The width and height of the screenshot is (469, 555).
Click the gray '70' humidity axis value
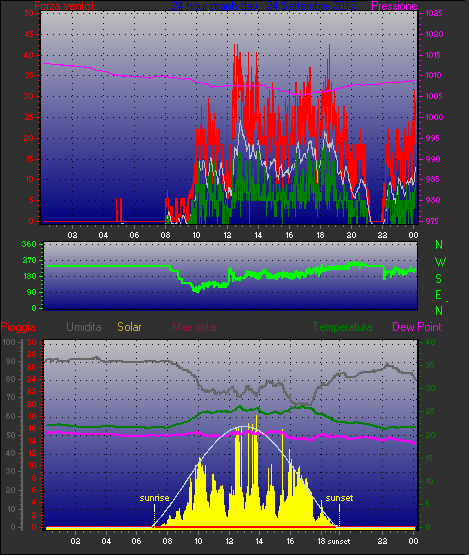tap(10, 397)
